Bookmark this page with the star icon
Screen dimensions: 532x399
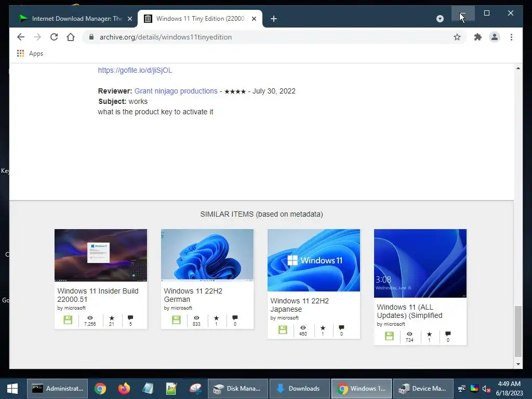click(457, 37)
